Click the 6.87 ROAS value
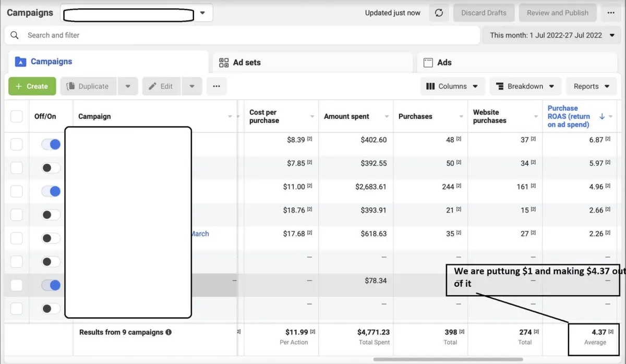 tap(596, 140)
